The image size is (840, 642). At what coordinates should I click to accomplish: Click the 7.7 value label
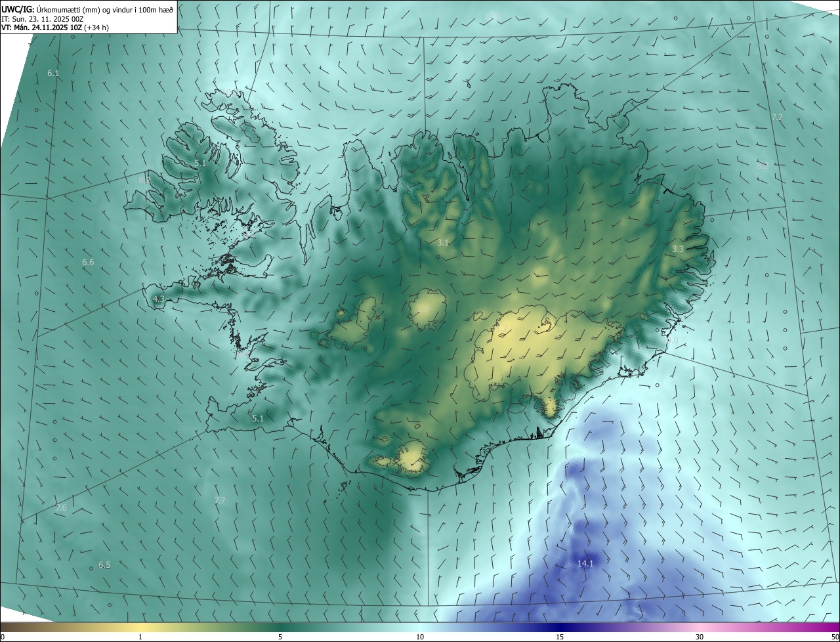coord(220,500)
